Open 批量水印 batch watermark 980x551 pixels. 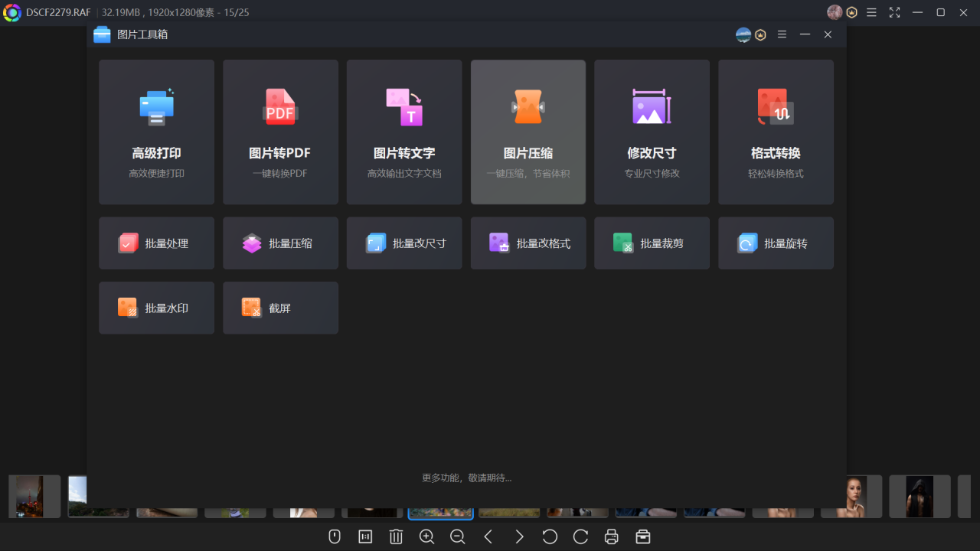point(156,308)
